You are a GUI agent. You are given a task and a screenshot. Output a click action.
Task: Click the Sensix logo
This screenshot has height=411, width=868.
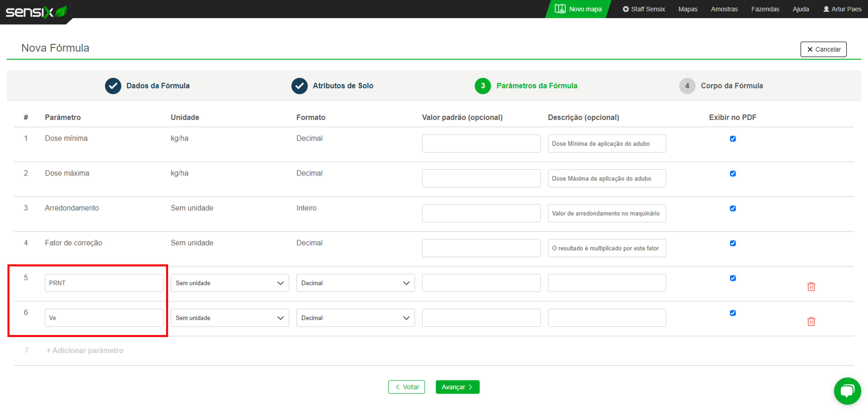[x=36, y=12]
